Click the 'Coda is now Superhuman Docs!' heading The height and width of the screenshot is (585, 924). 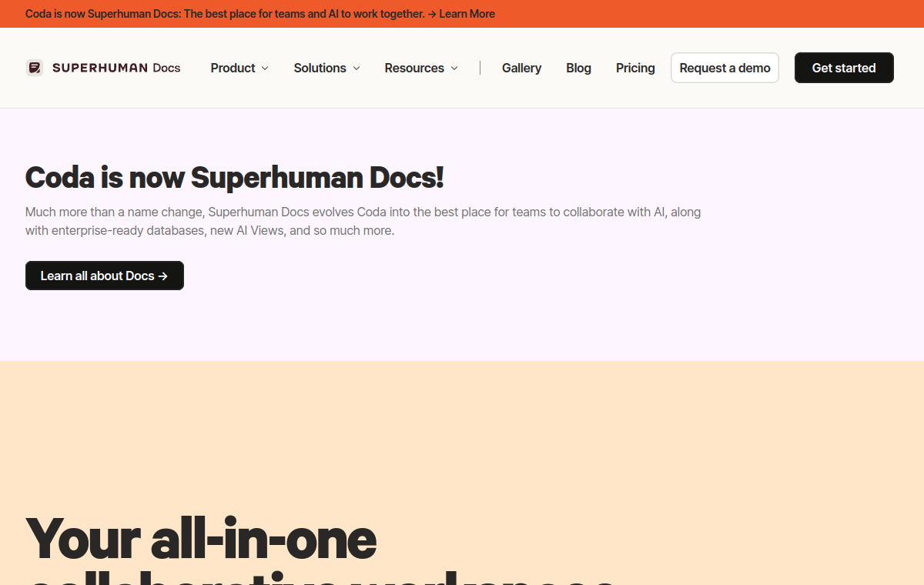pyautogui.click(x=234, y=177)
